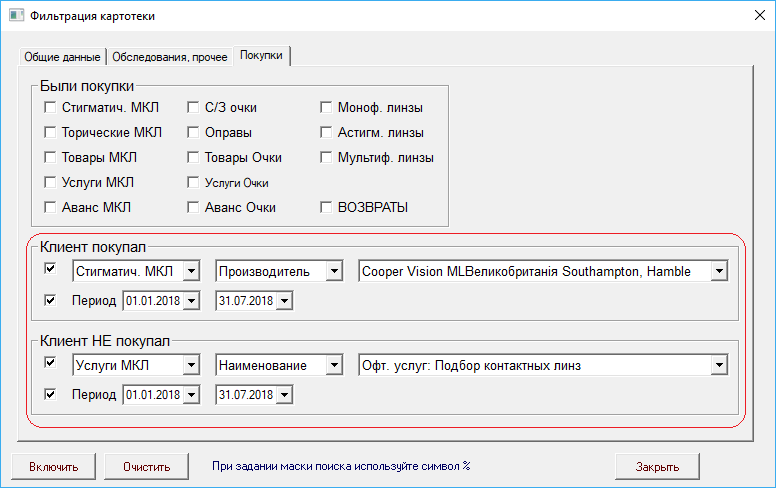
Task: Toggle the ВОЗВРАТЫ checkbox
Action: (326, 207)
